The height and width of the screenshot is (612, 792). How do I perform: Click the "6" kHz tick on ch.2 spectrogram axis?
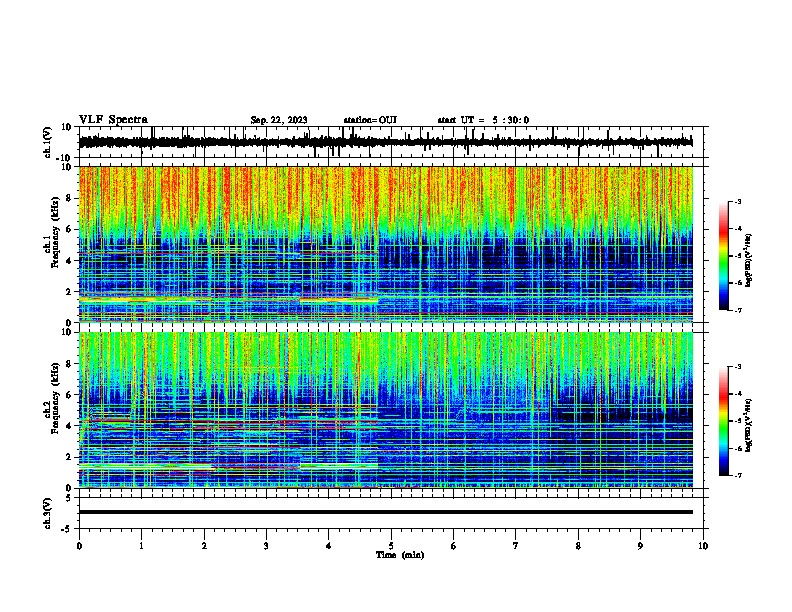(69, 395)
